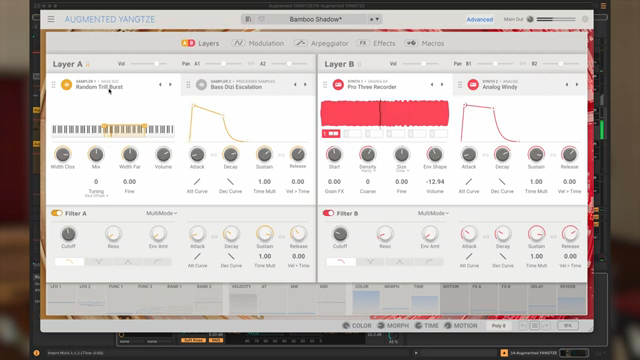Previous sample arrow for Random Trill Burst
The width and height of the screenshot is (640, 360).
pos(160,84)
